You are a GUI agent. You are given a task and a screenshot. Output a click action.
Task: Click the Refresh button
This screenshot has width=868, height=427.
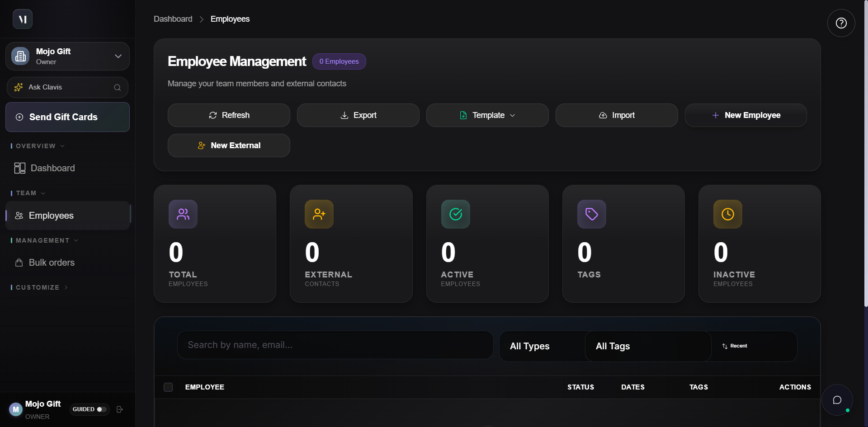click(x=229, y=115)
